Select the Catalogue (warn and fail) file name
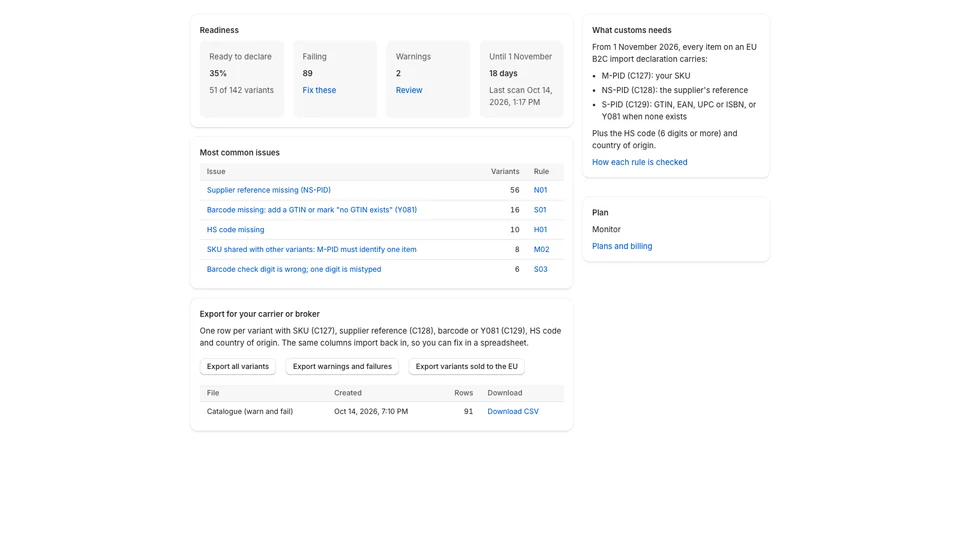 (250, 411)
